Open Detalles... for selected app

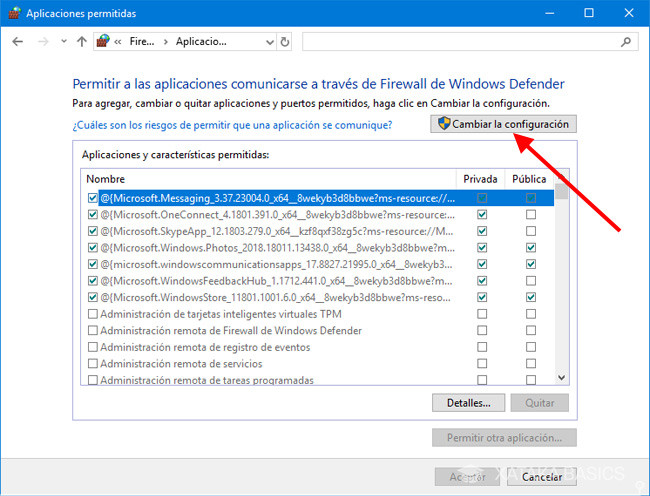[468, 403]
